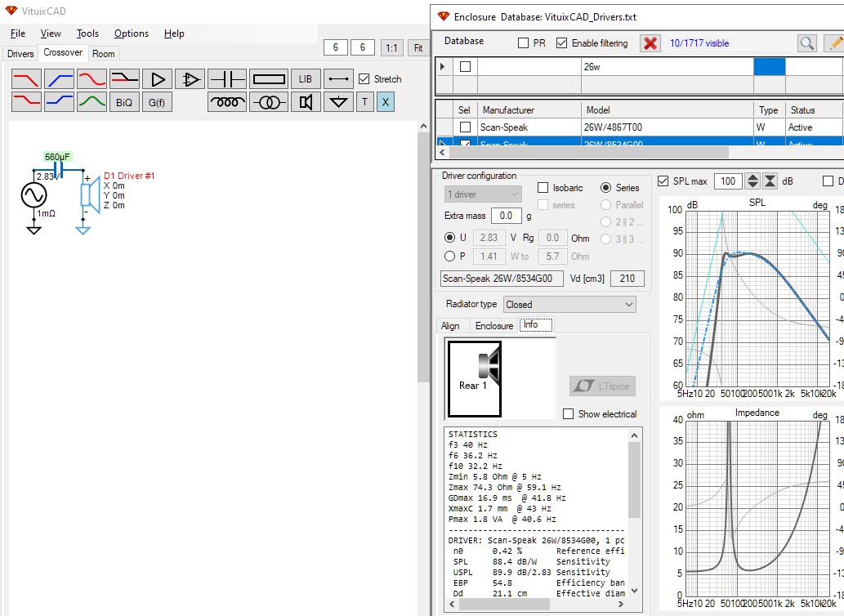Image resolution: width=844 pixels, height=616 pixels.
Task: Check the Sel box for the 26W/4867T00 row
Action: coord(465,127)
